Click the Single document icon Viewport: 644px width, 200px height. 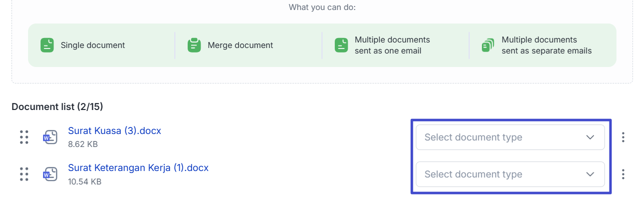click(47, 45)
